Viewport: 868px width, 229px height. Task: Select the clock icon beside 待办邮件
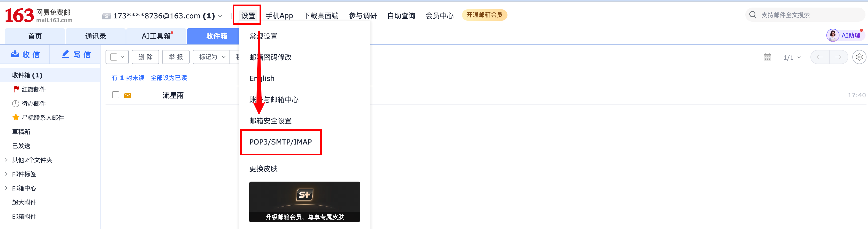(15, 103)
